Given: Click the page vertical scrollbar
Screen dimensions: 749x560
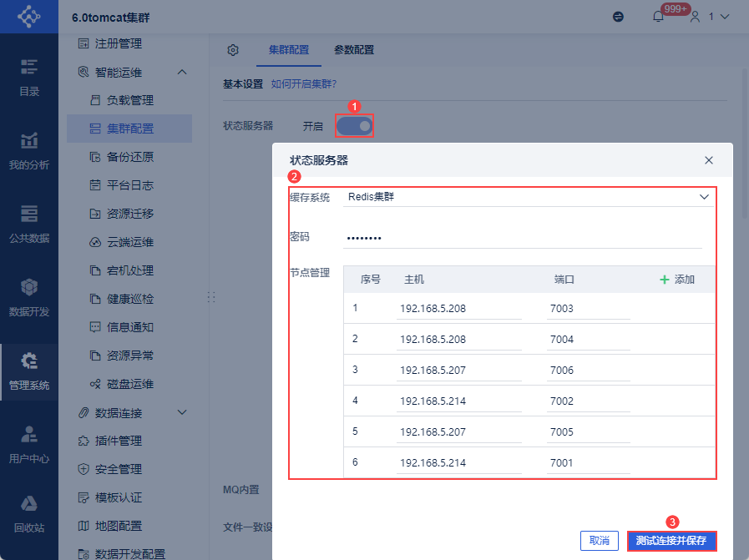Looking at the screenshot, I should tap(745, 144).
